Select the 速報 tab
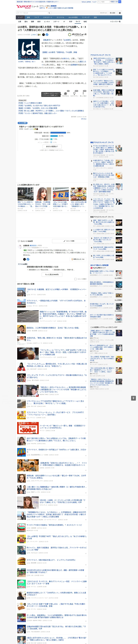138x644 pixels. [x=28, y=17]
